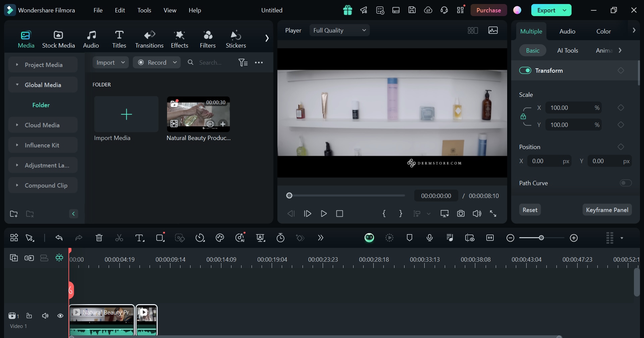Show more library tabs with arrow

[267, 38]
